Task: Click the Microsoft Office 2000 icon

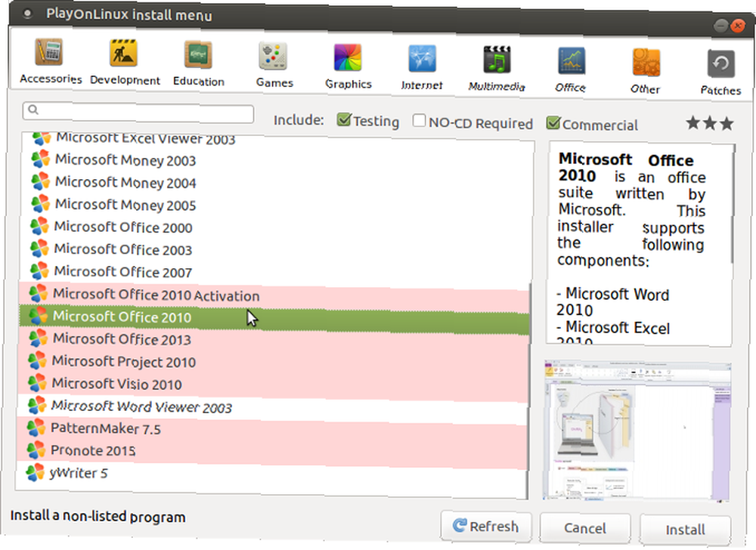Action: [x=40, y=226]
